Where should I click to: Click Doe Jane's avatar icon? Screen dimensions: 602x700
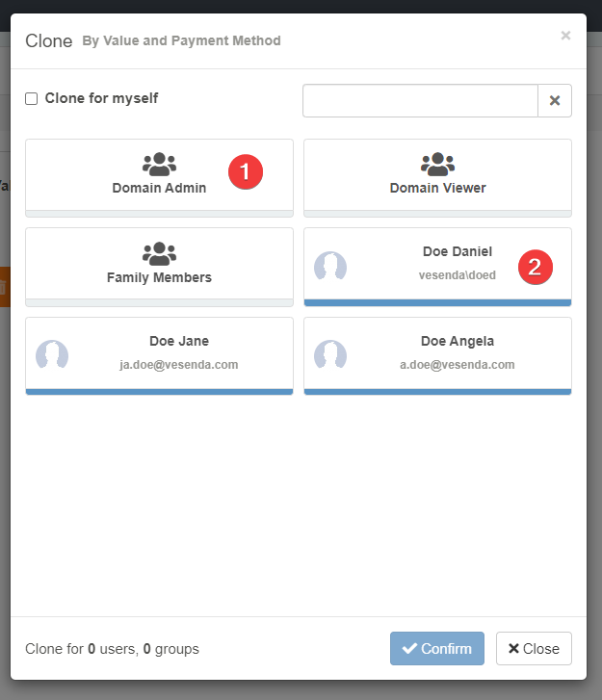pyautogui.click(x=52, y=355)
